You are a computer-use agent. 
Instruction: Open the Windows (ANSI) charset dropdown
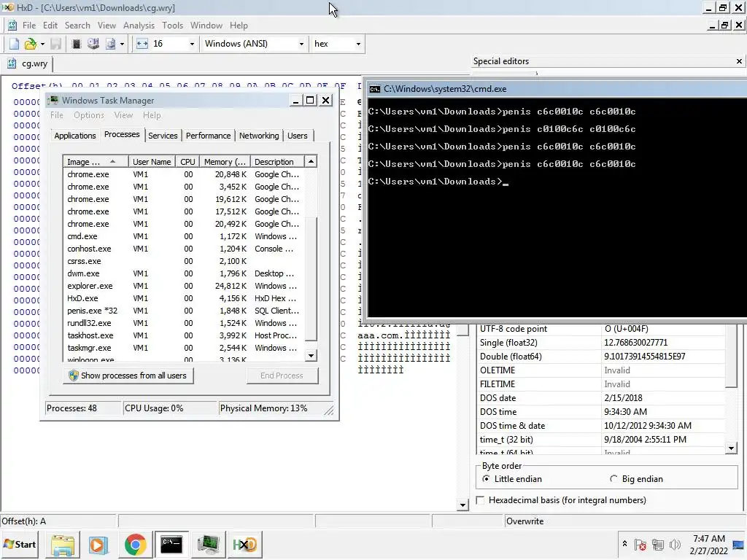click(x=301, y=44)
